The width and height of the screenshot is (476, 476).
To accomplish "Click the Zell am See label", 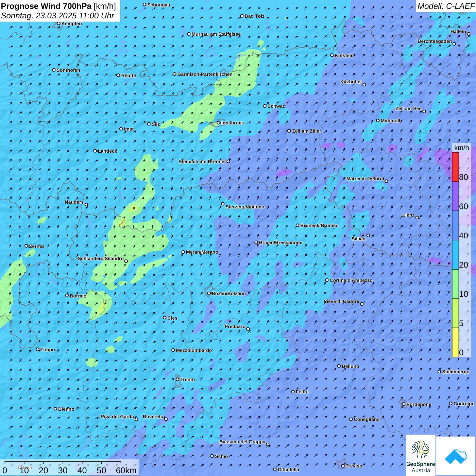I will pyautogui.click(x=408, y=108).
